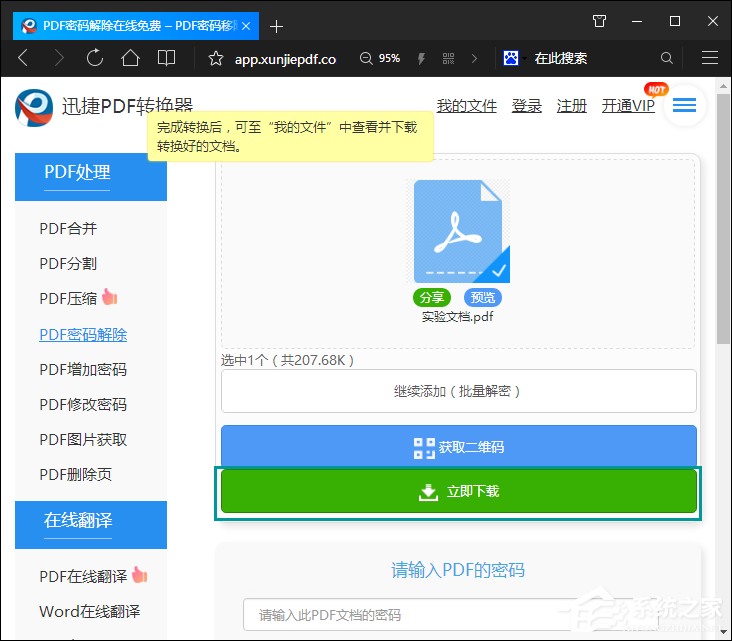The image size is (732, 641).
Task: Go to the browser home page icon
Action: (x=130, y=58)
